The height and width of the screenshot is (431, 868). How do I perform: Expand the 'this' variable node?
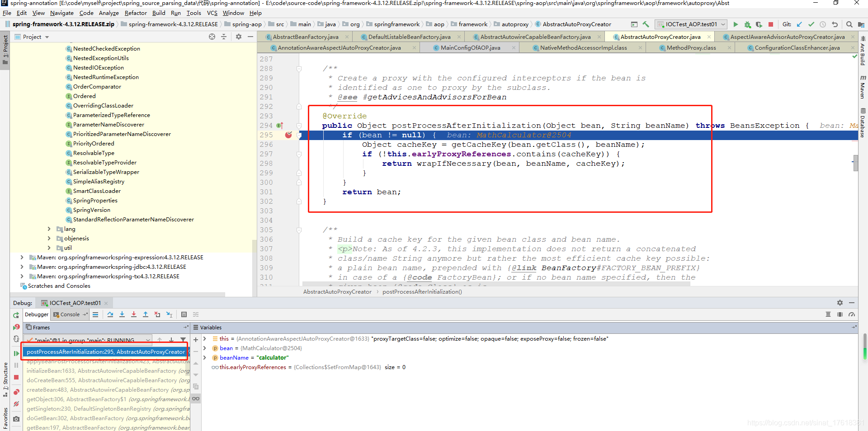click(205, 338)
